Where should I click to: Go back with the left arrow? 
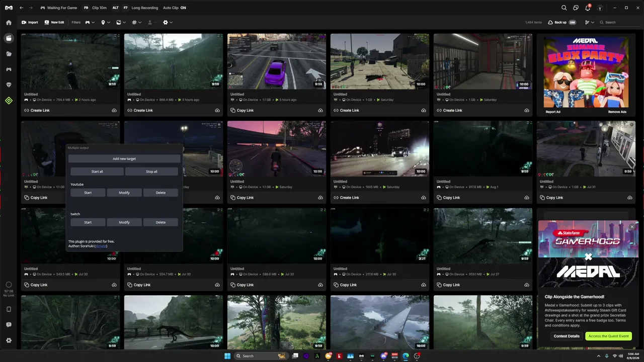[x=21, y=8]
